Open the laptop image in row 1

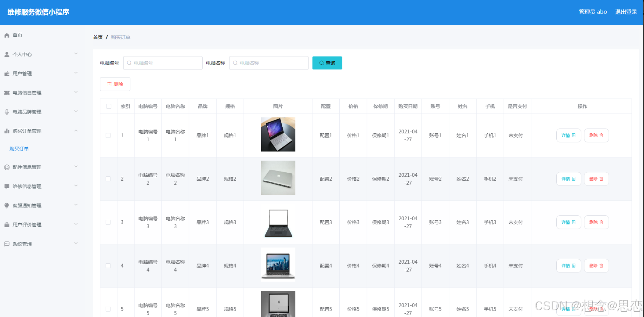(x=278, y=135)
